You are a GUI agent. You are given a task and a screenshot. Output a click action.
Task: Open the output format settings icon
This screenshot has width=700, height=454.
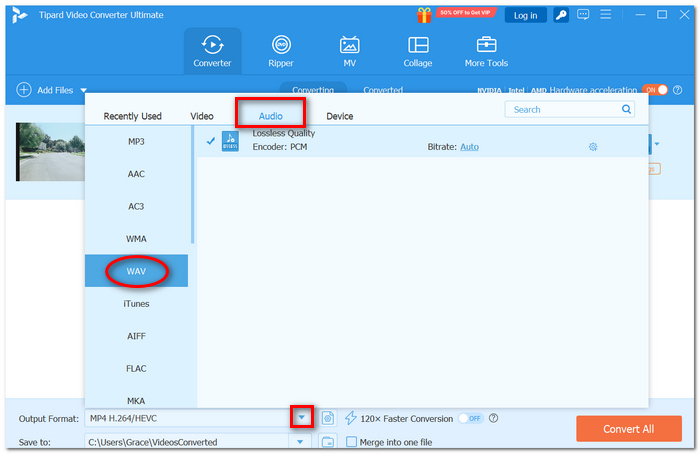(328, 418)
